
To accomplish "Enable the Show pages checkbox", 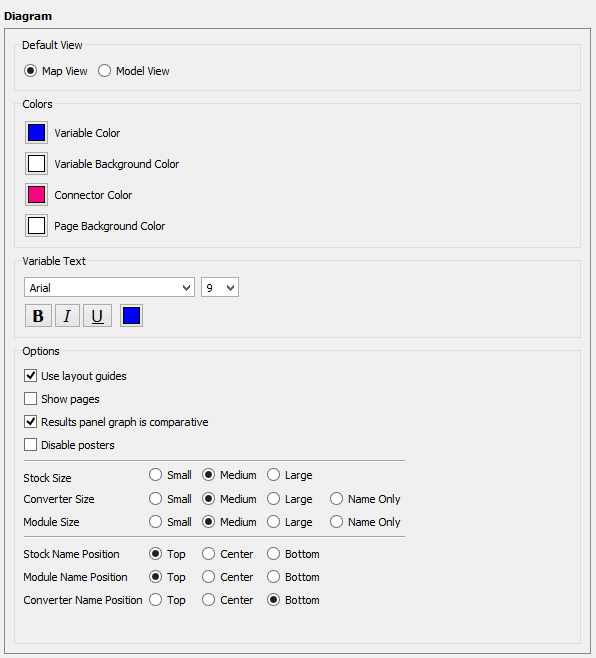I will [x=30, y=399].
